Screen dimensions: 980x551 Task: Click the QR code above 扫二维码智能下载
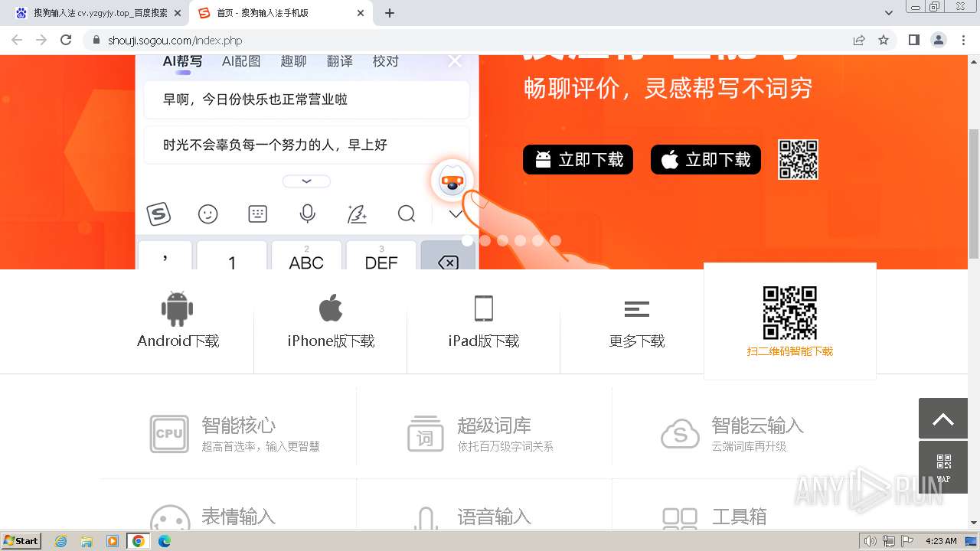click(x=790, y=313)
